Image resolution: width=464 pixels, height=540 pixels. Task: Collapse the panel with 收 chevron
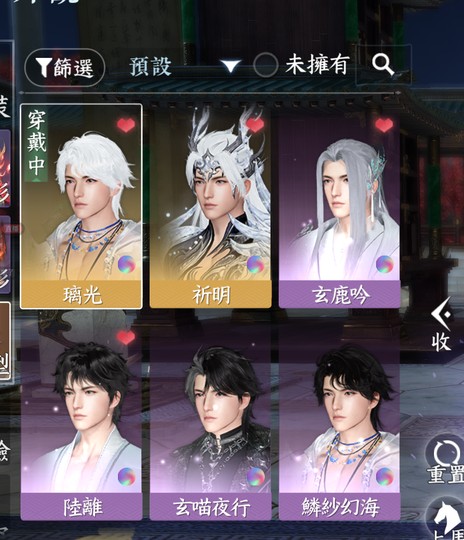[442, 325]
